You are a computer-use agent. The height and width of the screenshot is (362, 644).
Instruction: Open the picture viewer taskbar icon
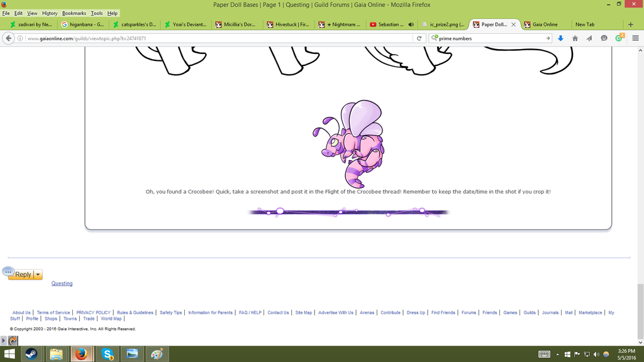[x=132, y=354]
